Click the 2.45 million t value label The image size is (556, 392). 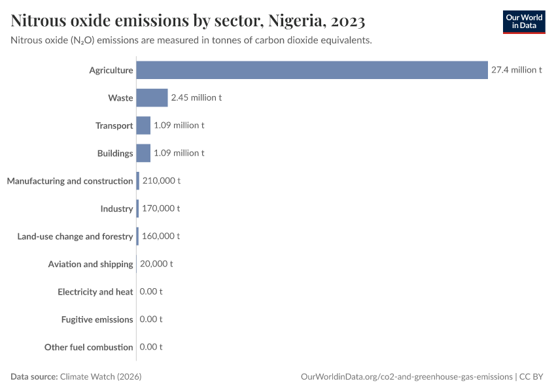coord(196,98)
